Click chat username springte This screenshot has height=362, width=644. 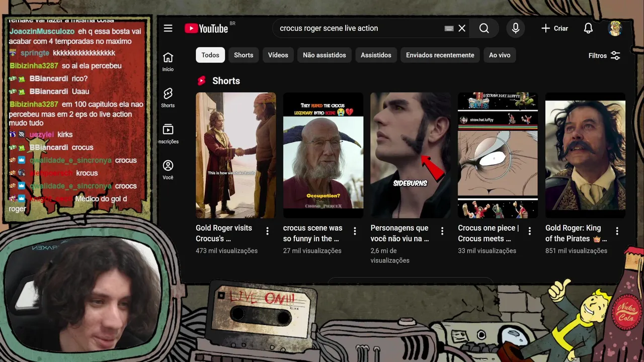[x=35, y=53]
